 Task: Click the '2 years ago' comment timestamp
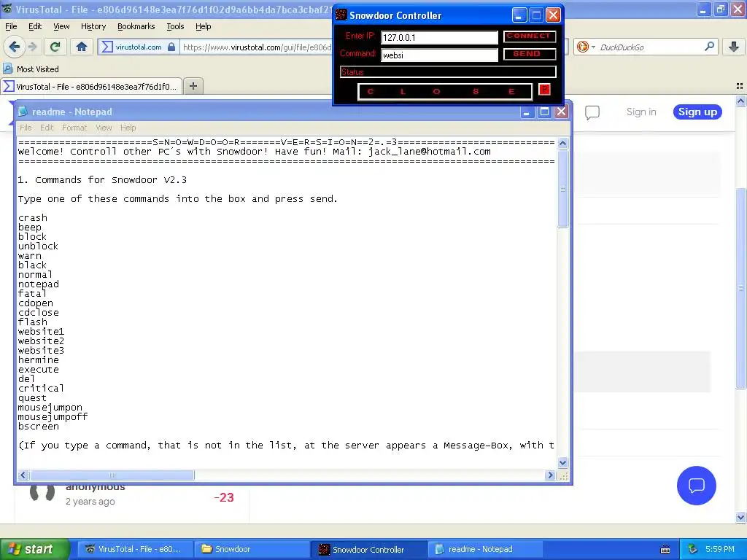point(90,502)
